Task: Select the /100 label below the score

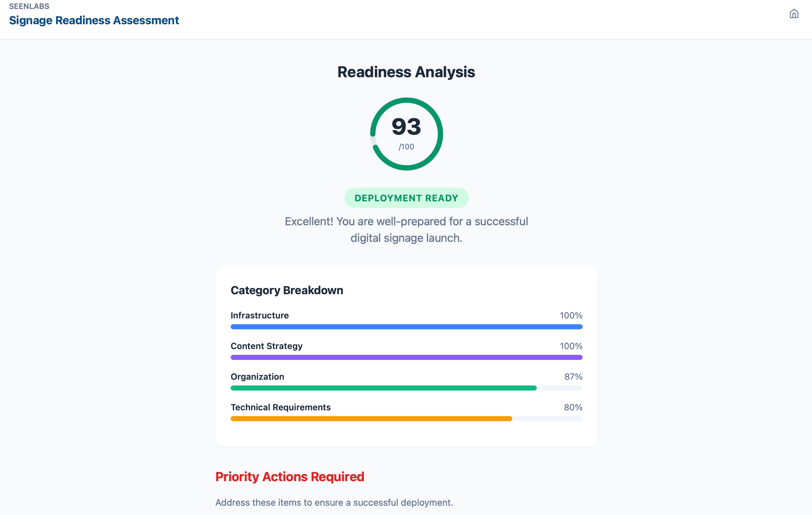Action: (x=406, y=147)
